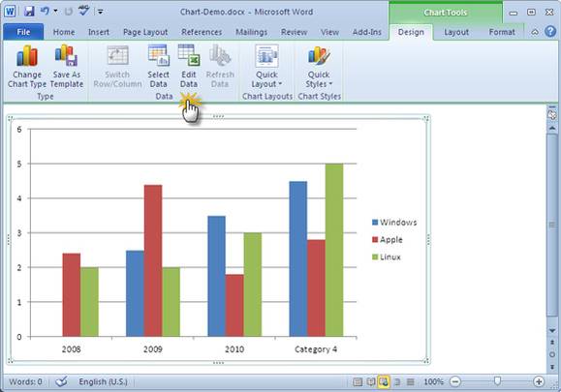Select Linux legend entry
The image size is (561, 392).
(x=387, y=256)
